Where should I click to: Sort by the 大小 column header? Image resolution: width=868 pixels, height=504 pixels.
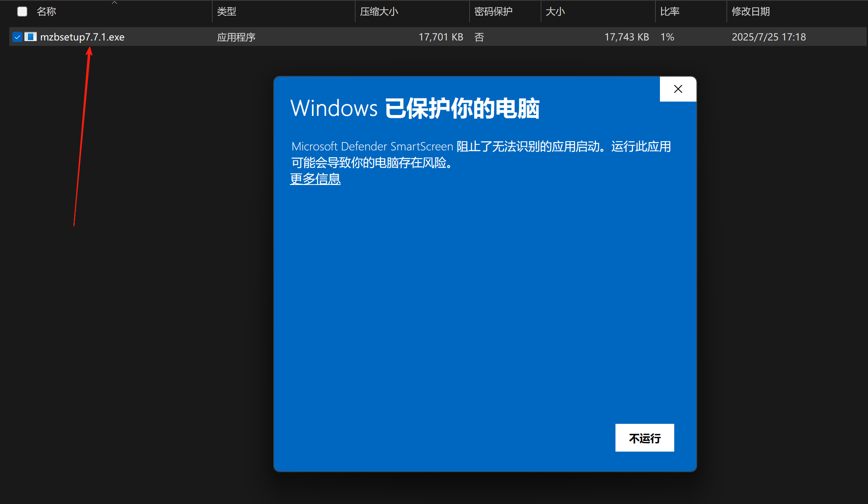[x=555, y=12]
